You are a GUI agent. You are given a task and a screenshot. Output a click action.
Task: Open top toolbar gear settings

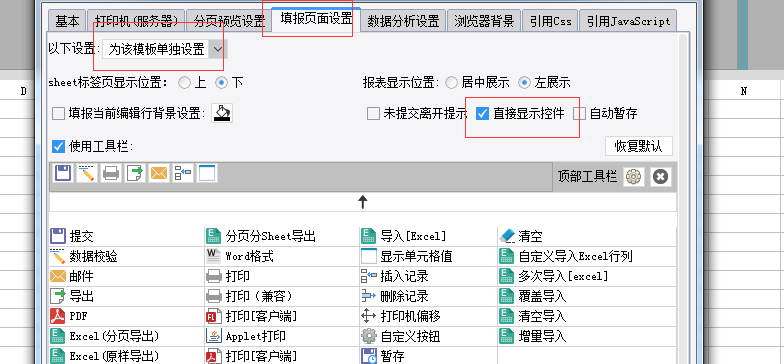pos(634,177)
